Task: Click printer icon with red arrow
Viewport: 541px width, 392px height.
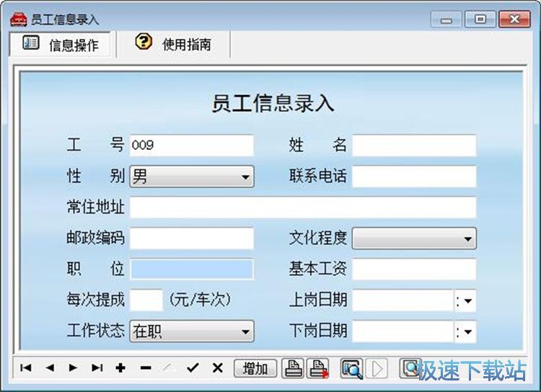Action: [x=318, y=368]
